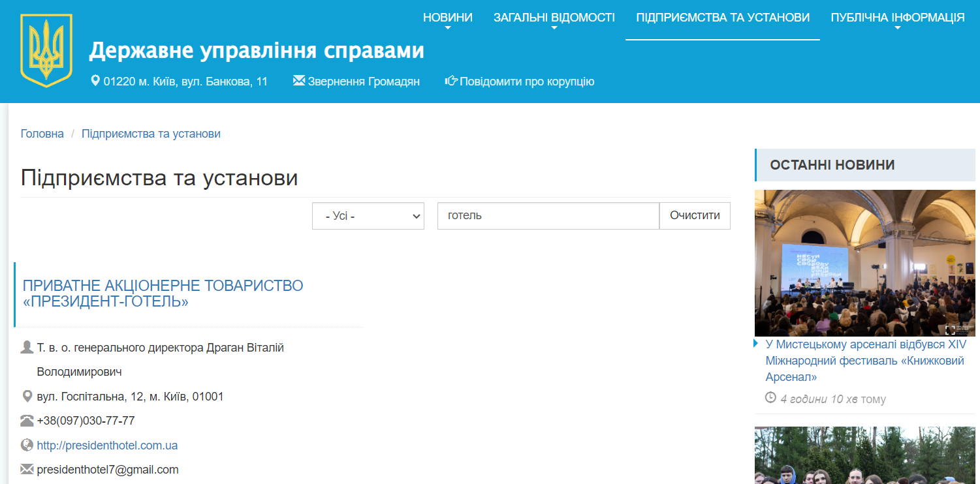
Task: Open the '- Усі -' category dropdown
Action: coord(368,216)
